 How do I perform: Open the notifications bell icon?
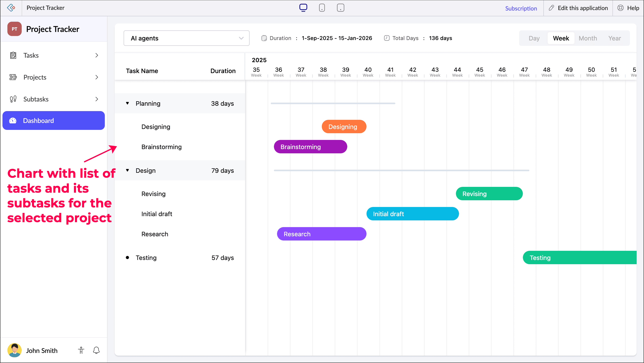[x=96, y=350]
